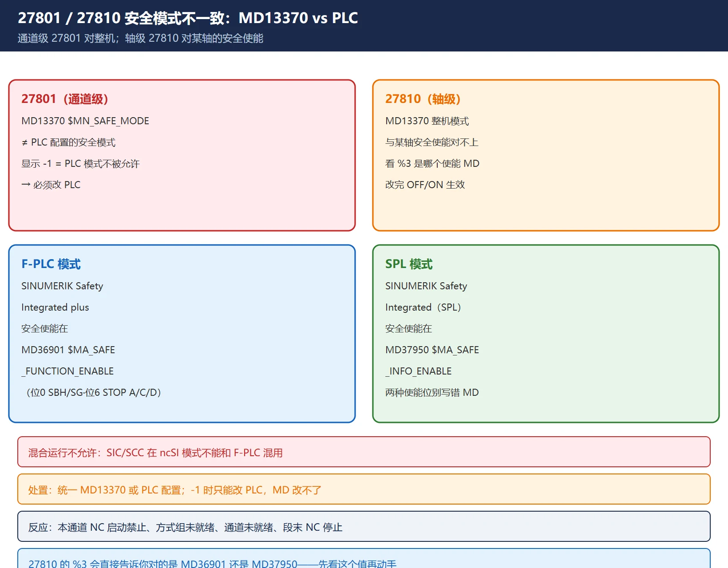
Task: Click 'MD37950 $MA_SAFE' line
Action: tap(432, 350)
